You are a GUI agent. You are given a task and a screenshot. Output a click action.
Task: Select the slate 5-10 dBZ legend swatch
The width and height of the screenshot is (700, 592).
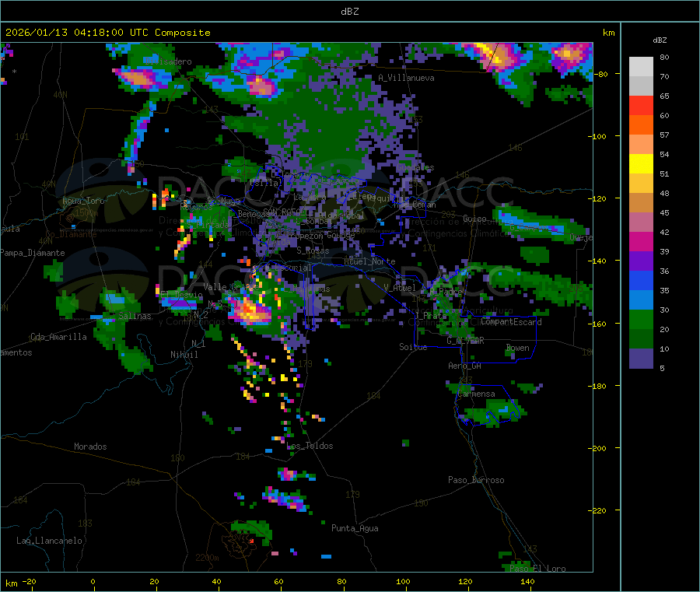(x=641, y=359)
